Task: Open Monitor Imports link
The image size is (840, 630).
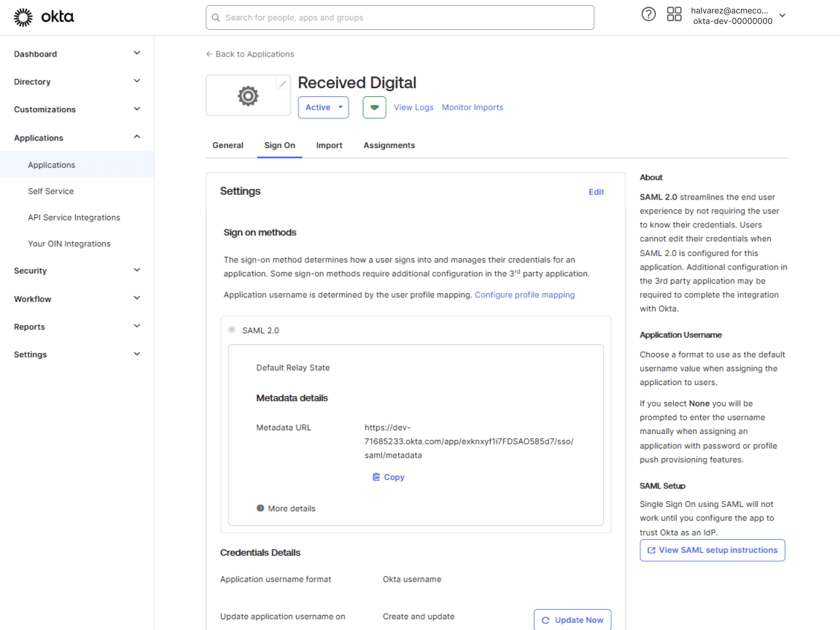Action: point(473,107)
